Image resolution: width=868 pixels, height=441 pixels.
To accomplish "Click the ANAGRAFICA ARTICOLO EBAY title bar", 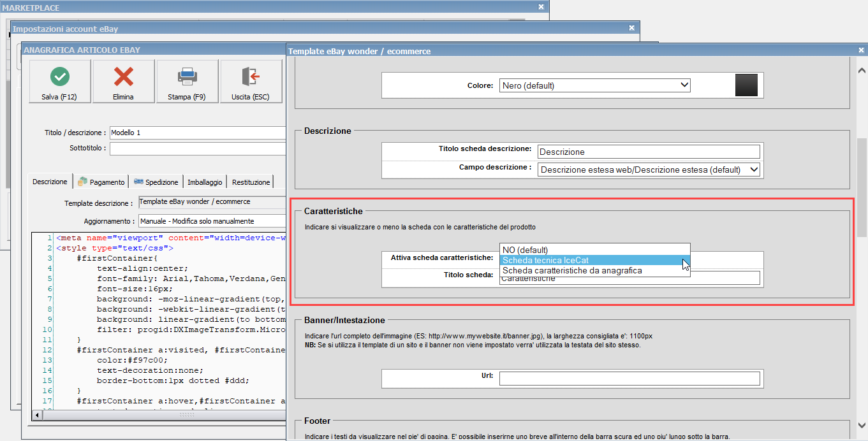I will pos(153,50).
